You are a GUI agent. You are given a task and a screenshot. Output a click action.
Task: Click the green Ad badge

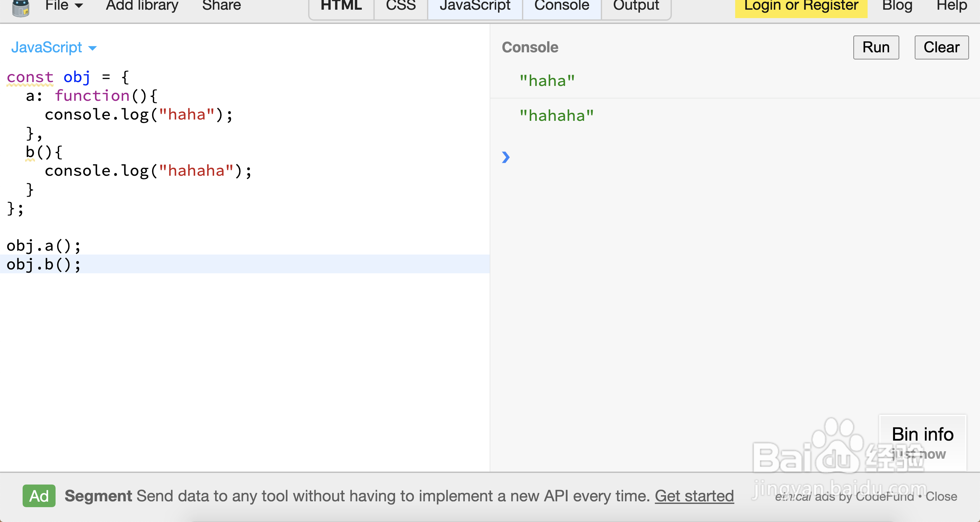point(39,496)
